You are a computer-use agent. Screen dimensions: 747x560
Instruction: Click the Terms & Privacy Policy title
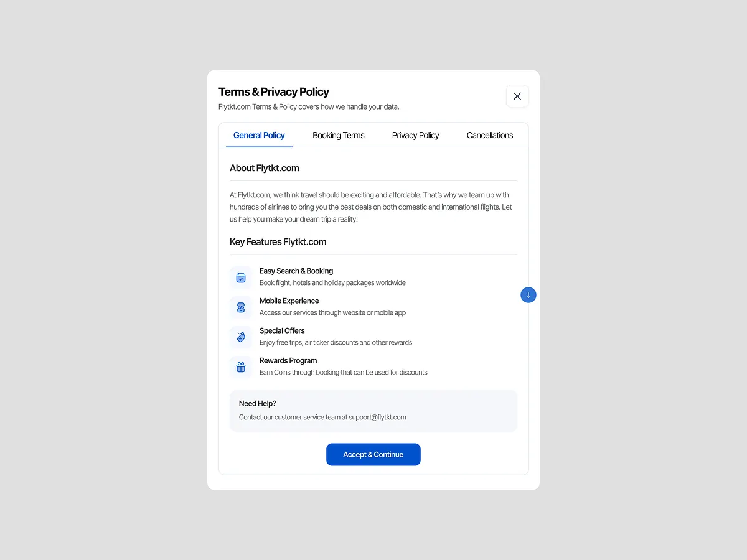pyautogui.click(x=274, y=91)
